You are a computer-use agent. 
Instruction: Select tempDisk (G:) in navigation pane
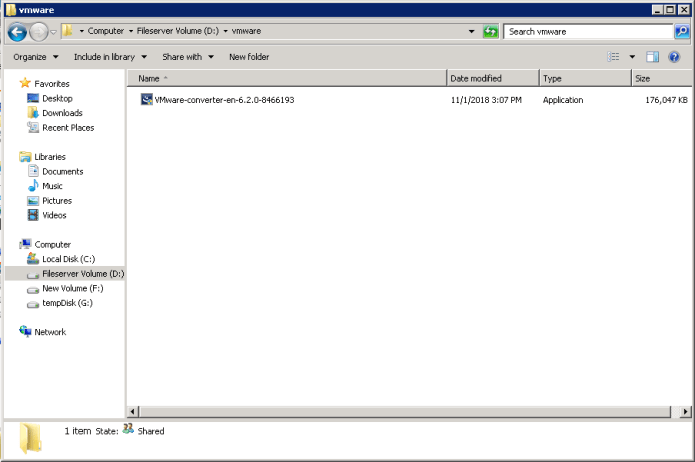(x=67, y=303)
